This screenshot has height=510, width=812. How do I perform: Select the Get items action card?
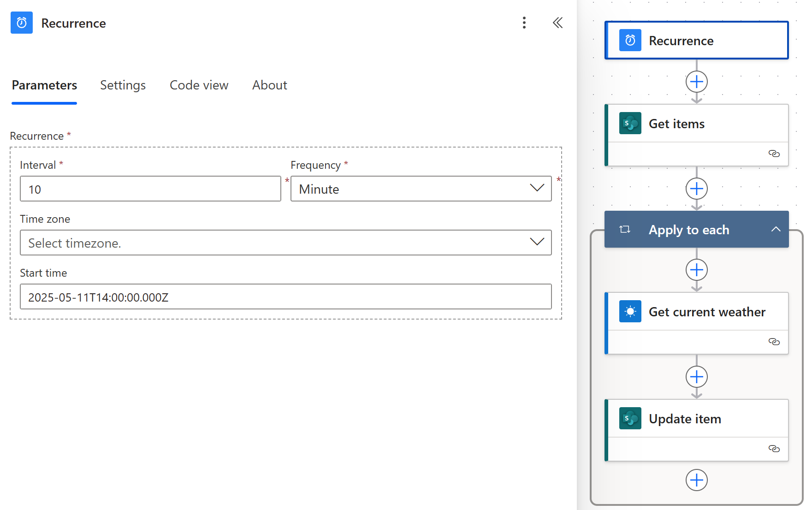pos(696,135)
